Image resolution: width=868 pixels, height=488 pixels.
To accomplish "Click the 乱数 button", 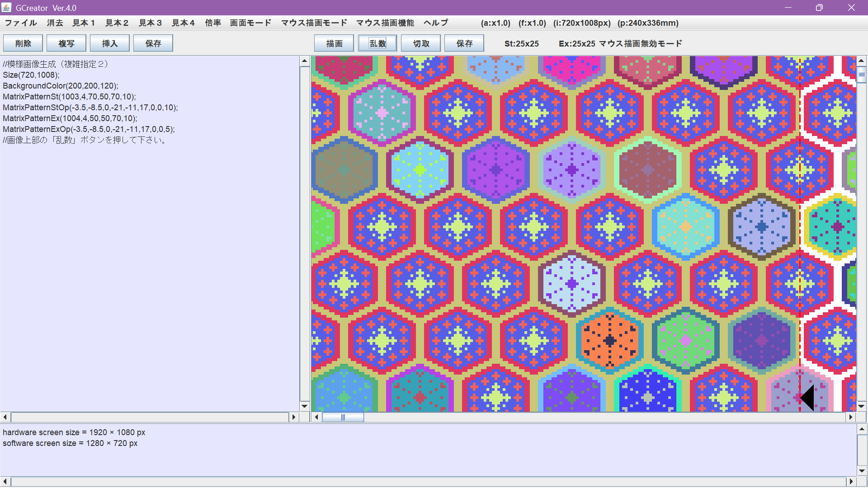I will pyautogui.click(x=377, y=43).
